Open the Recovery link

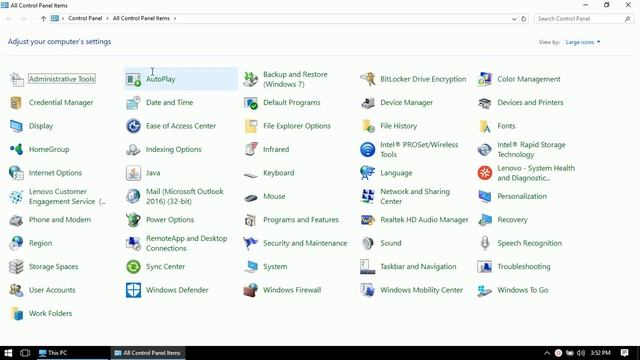pyautogui.click(x=512, y=220)
